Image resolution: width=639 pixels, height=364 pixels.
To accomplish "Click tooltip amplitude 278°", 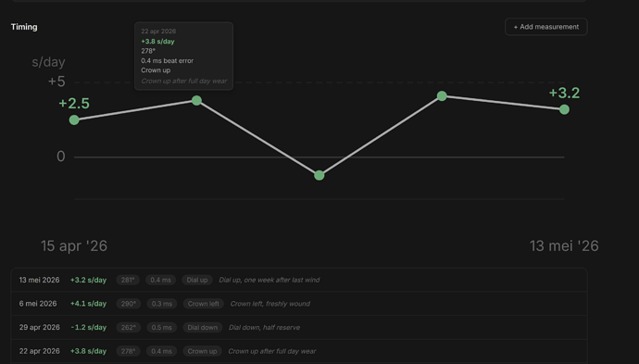I will click(148, 51).
